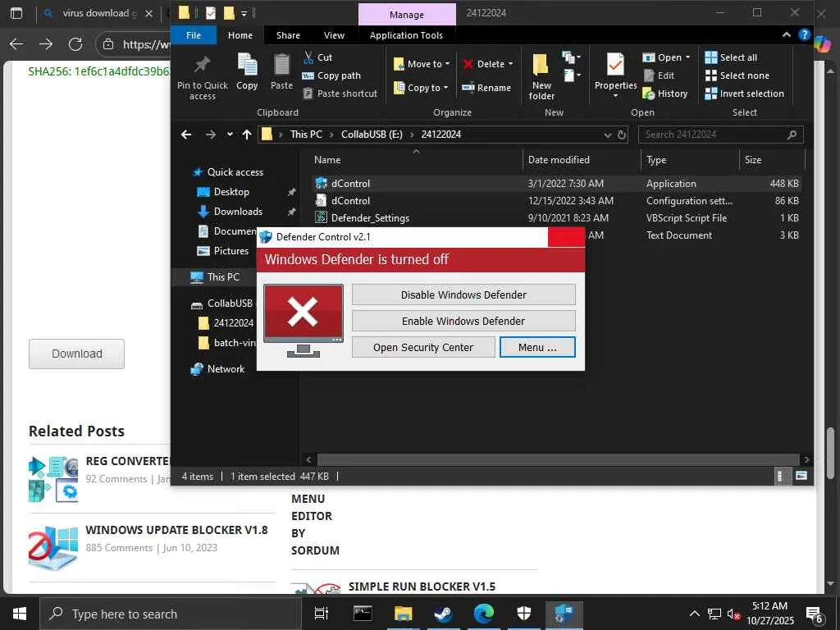Click the Download button on webpage

(76, 354)
